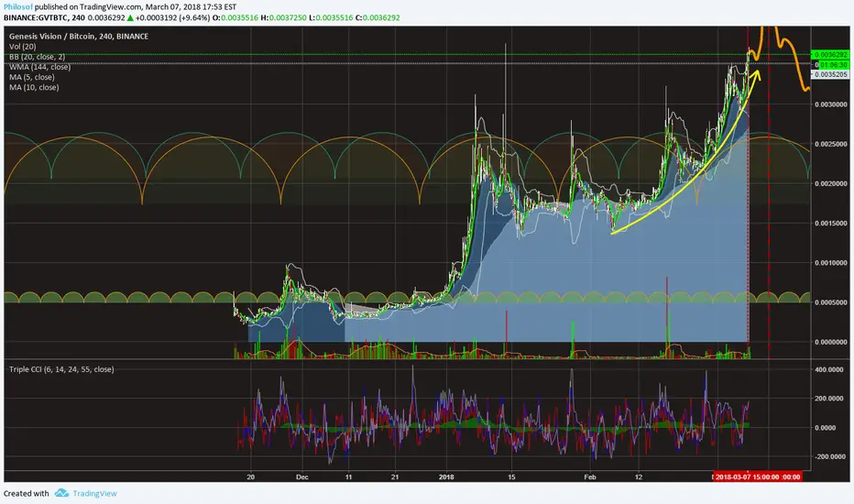Click the 0.0020000 price axis label
This screenshot has height=504, width=854.
click(831, 183)
